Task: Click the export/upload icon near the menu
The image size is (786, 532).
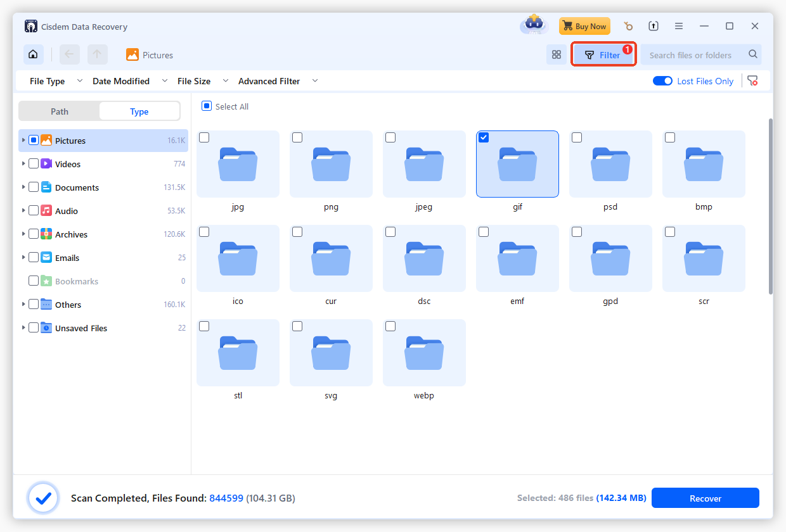Action: point(653,26)
